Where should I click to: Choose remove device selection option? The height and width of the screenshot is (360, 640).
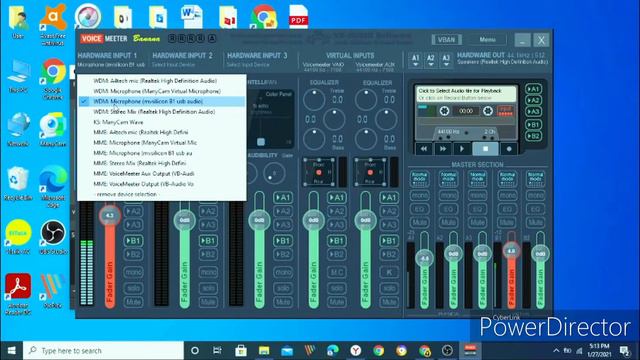tap(162, 194)
